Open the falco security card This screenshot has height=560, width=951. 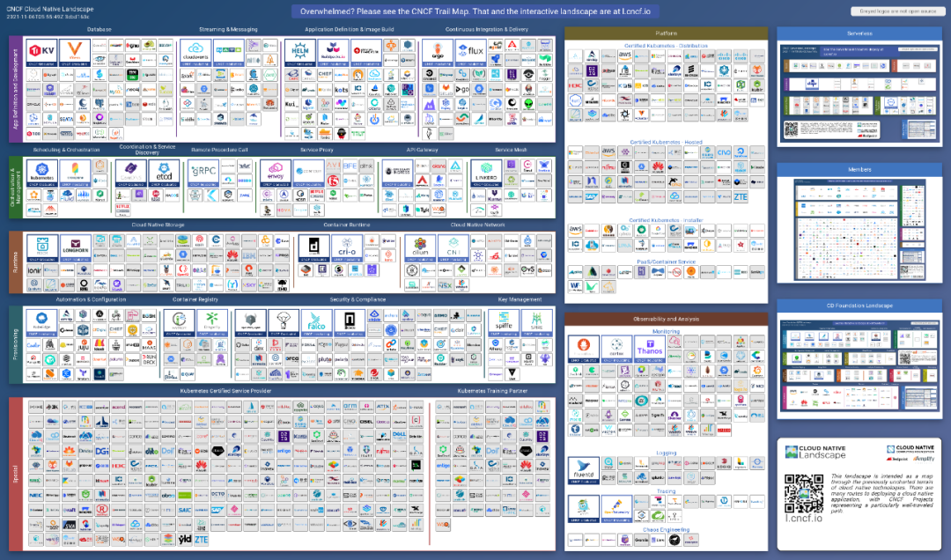coord(317,323)
